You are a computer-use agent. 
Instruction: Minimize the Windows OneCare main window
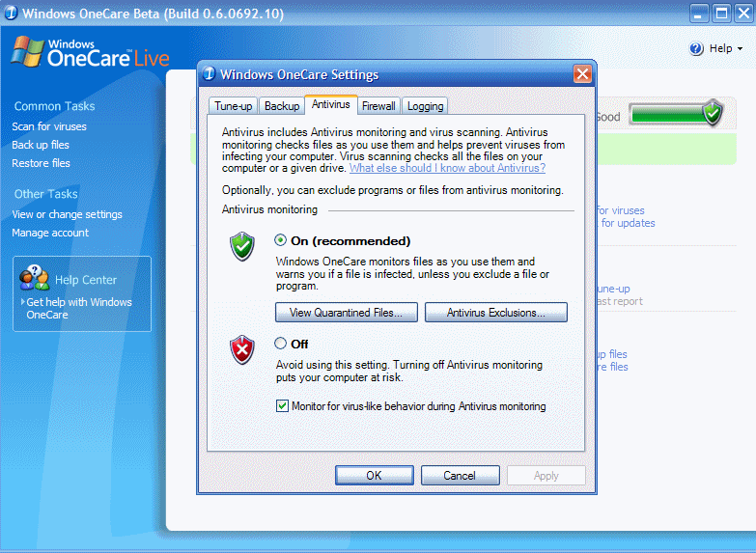point(699,13)
